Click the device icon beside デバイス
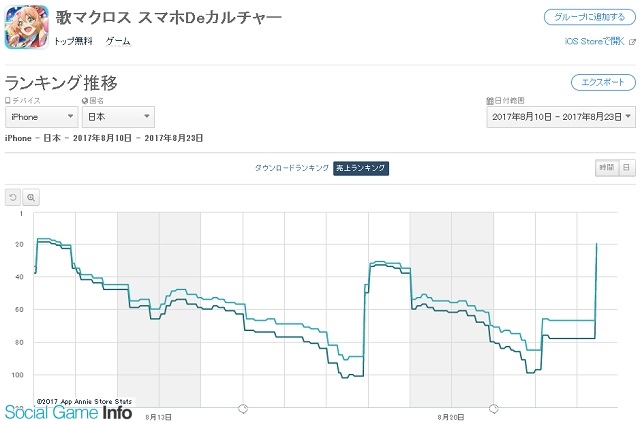 point(8,100)
